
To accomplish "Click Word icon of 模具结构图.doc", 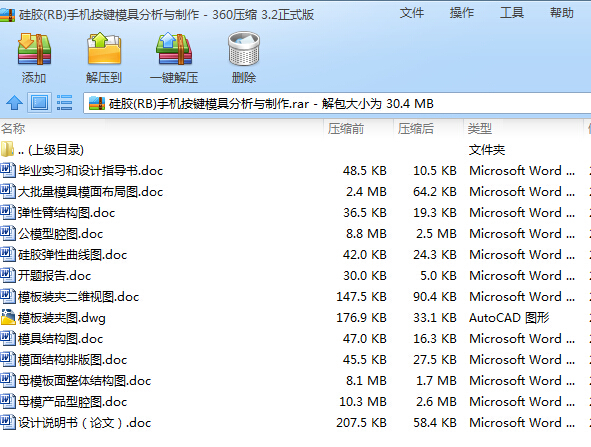I will coord(8,338).
